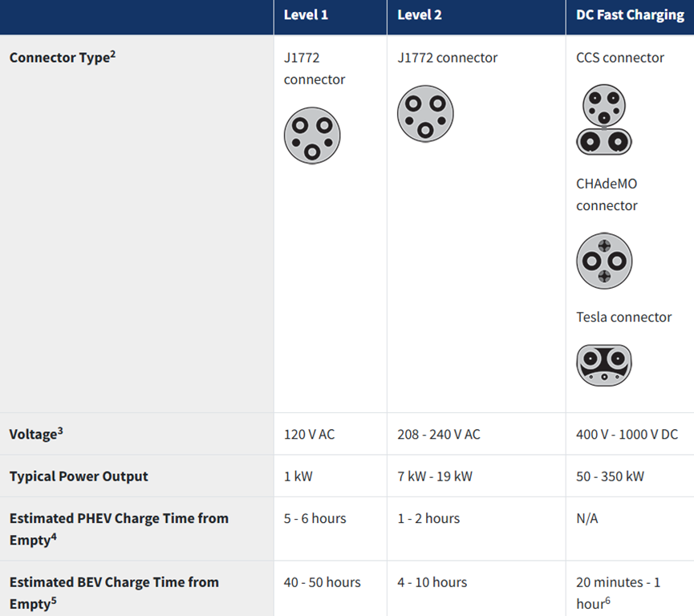Select the CCS connector icon
This screenshot has height=616, width=694.
pyautogui.click(x=604, y=120)
